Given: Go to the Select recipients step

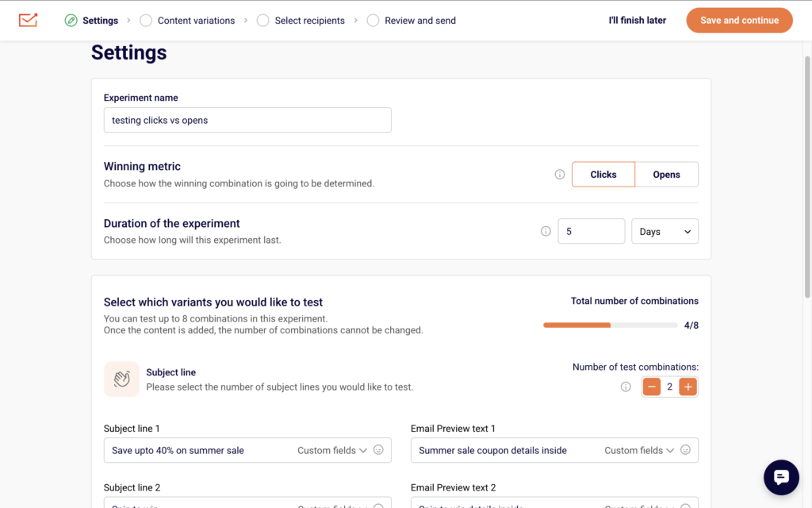Looking at the screenshot, I should 310,21.
